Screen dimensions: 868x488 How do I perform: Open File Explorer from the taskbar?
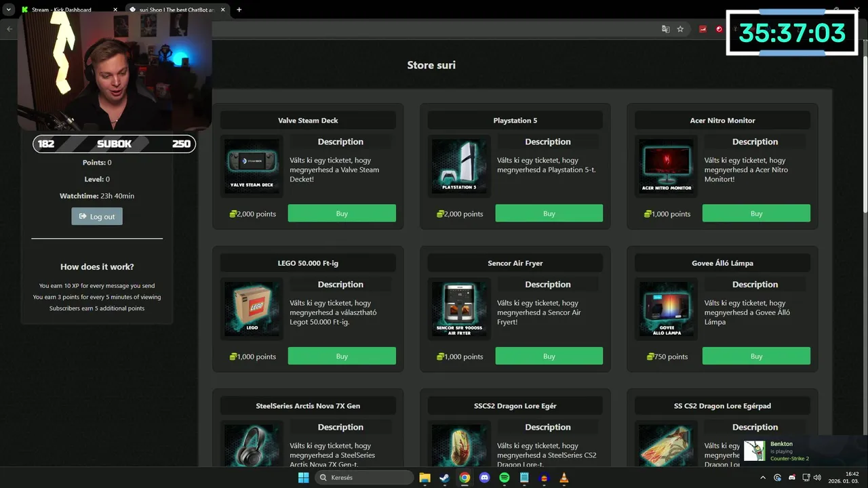tap(425, 477)
